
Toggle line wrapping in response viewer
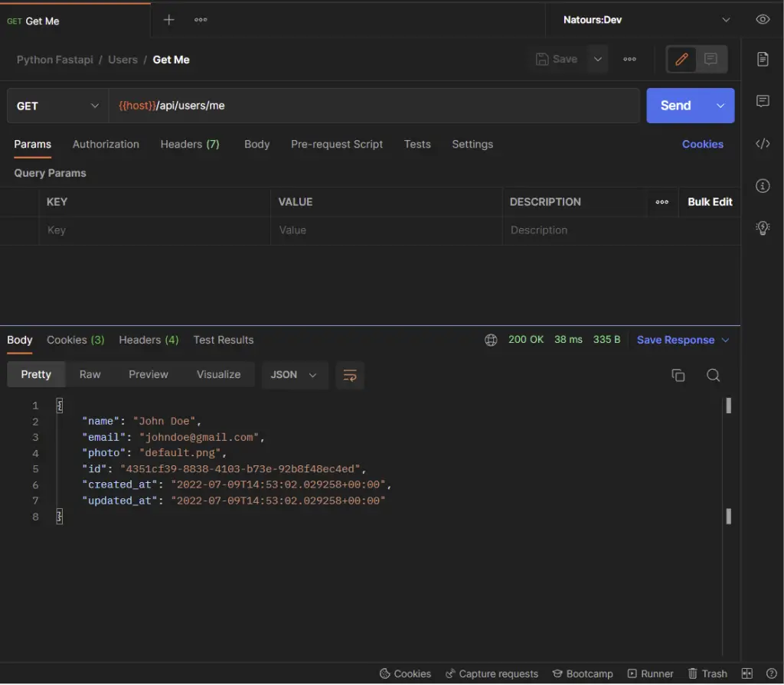tap(350, 375)
